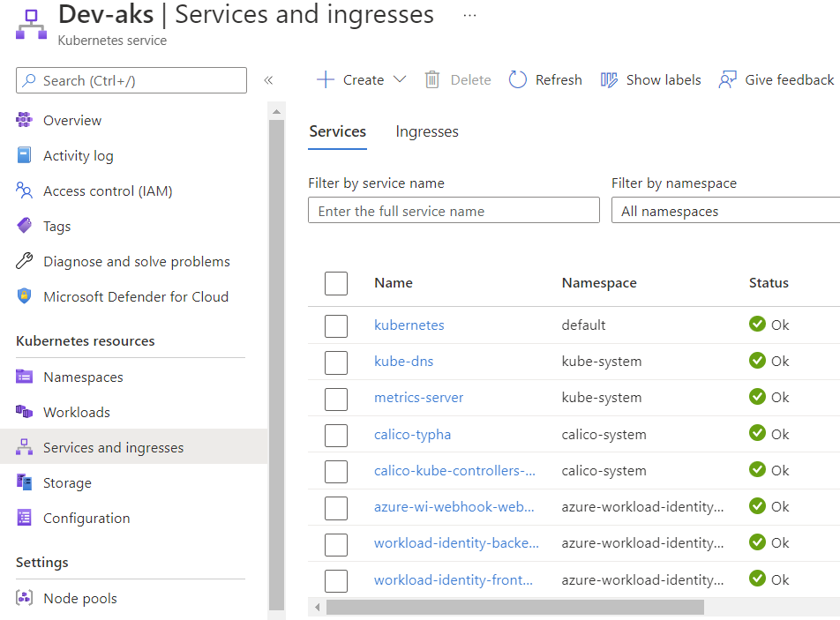
Task: Focus the Filter by service name field
Action: coord(454,210)
